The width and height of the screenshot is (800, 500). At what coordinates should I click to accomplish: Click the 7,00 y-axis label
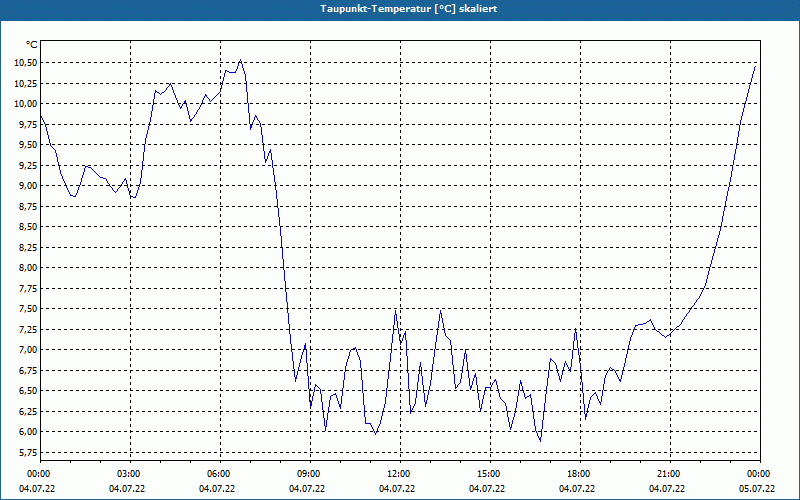[x=28, y=349]
